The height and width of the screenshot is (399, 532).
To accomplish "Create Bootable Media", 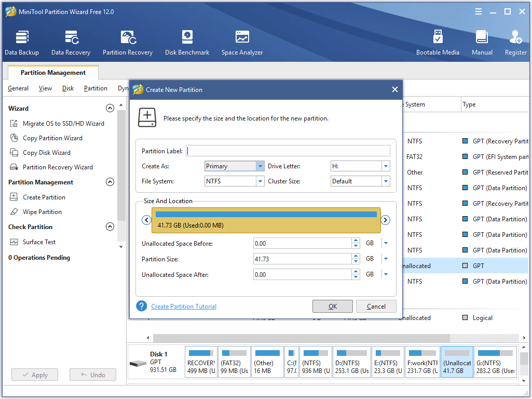I will pos(438,43).
